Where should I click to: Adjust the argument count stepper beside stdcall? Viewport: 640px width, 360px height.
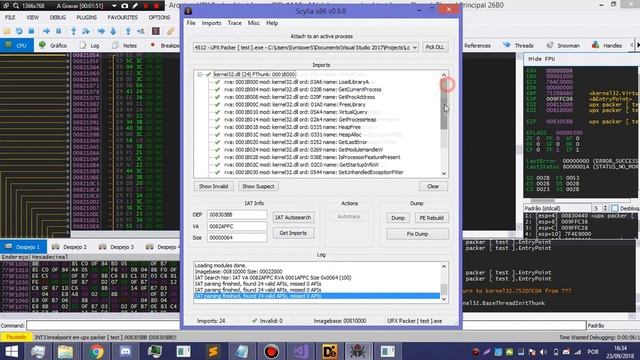(605, 208)
